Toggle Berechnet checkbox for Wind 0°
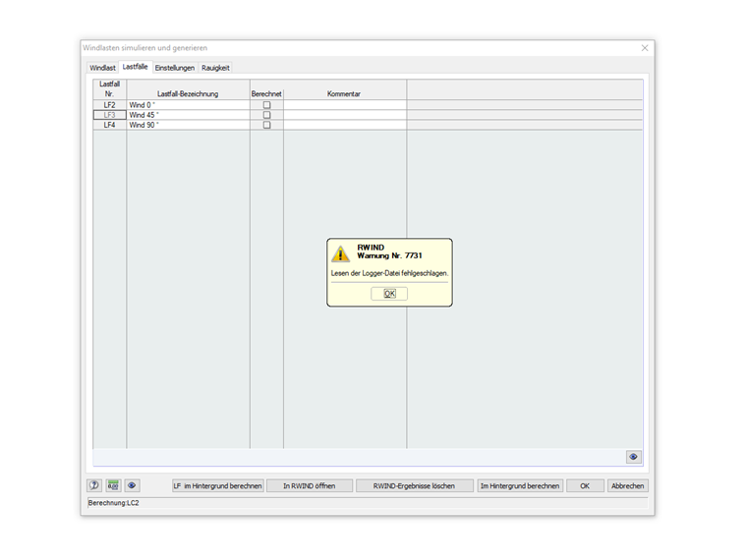 [266, 105]
